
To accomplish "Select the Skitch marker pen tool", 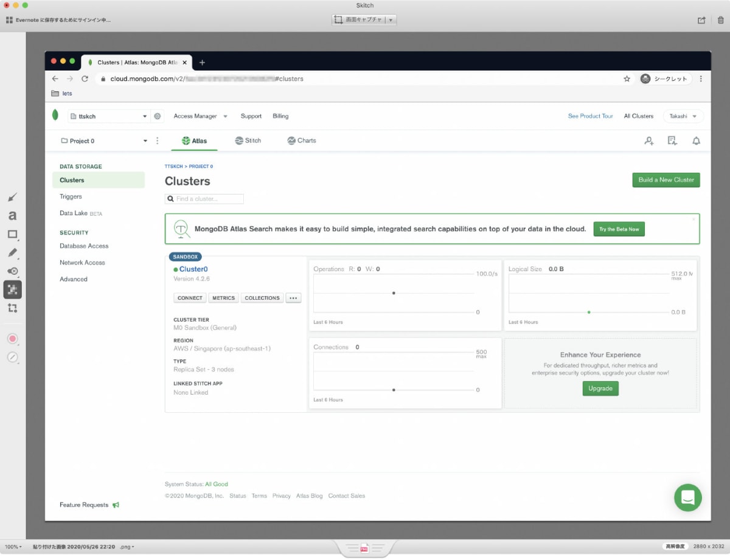I will coord(12,252).
